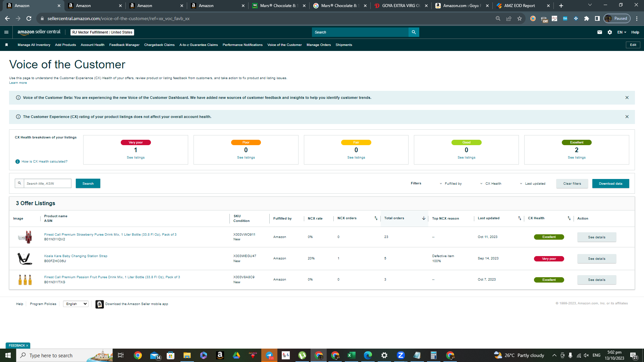This screenshot has width=644, height=362.
Task: Open the Account Health menu item
Action: [93, 45]
